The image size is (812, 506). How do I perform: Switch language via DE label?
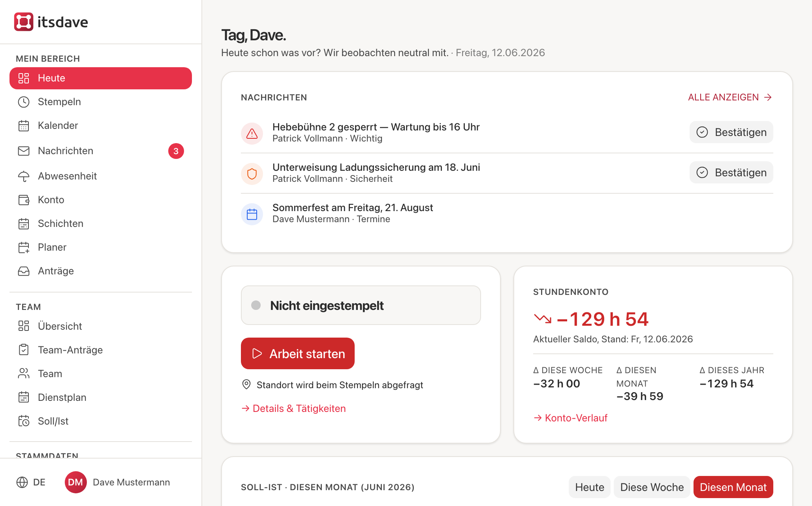click(x=39, y=482)
